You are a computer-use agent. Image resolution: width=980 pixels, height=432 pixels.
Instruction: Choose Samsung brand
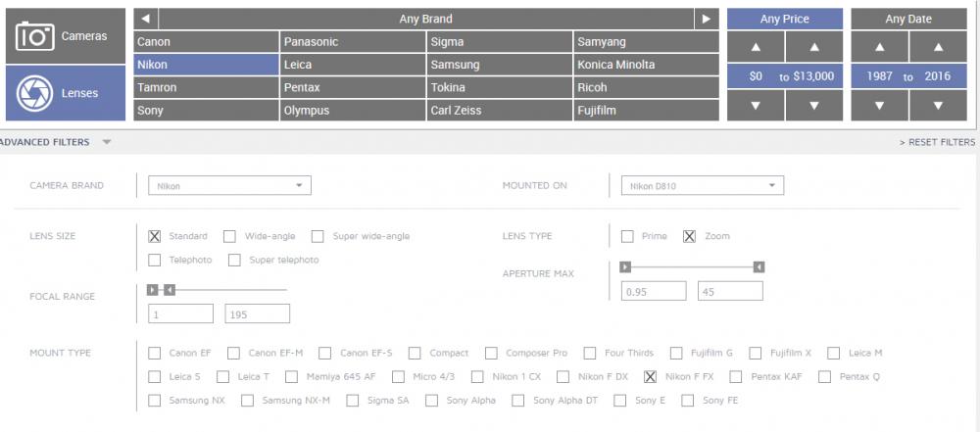[500, 65]
